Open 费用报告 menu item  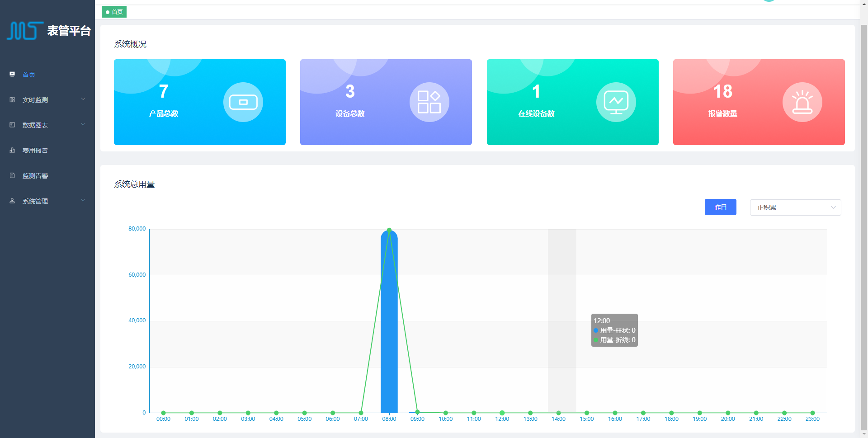(35, 151)
